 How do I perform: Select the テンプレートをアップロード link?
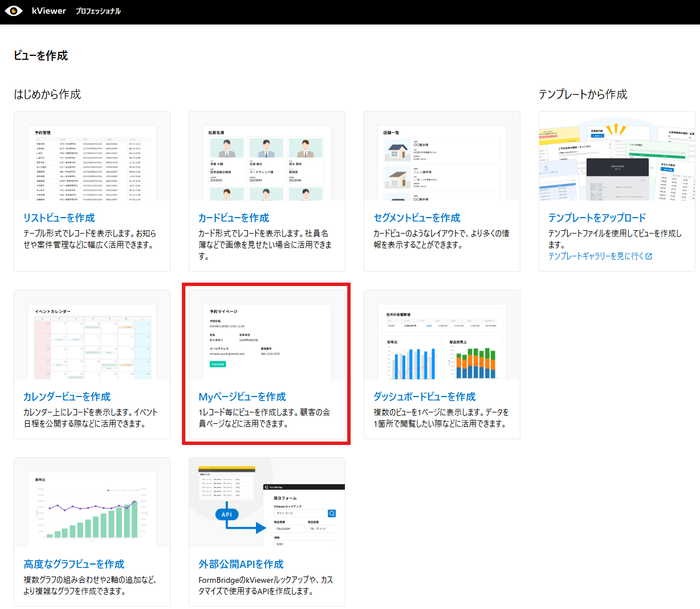coord(597,218)
